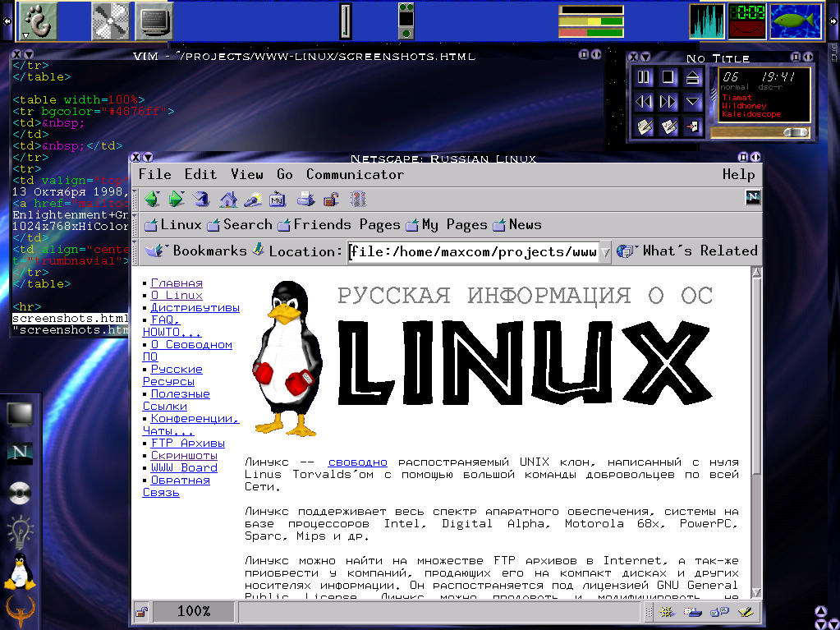Screen dimensions: 840x630
Task: Click the digital clock applet in top panel
Action: coord(746,21)
